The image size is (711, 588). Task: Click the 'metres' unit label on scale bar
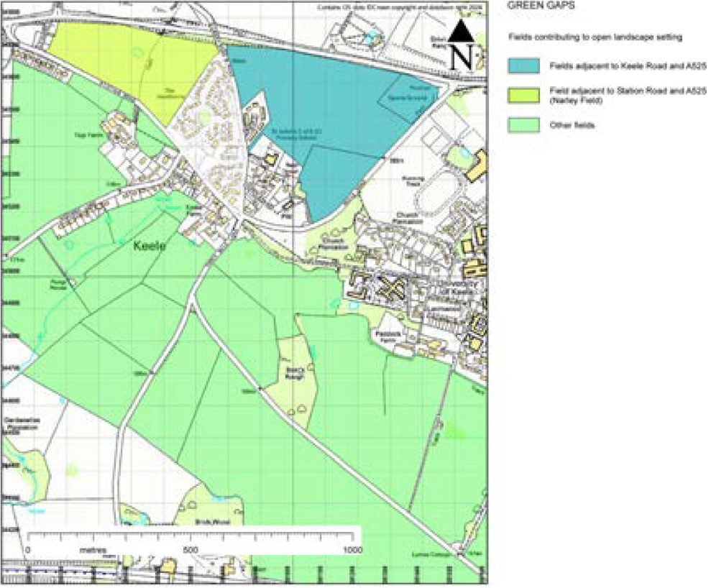[92, 551]
